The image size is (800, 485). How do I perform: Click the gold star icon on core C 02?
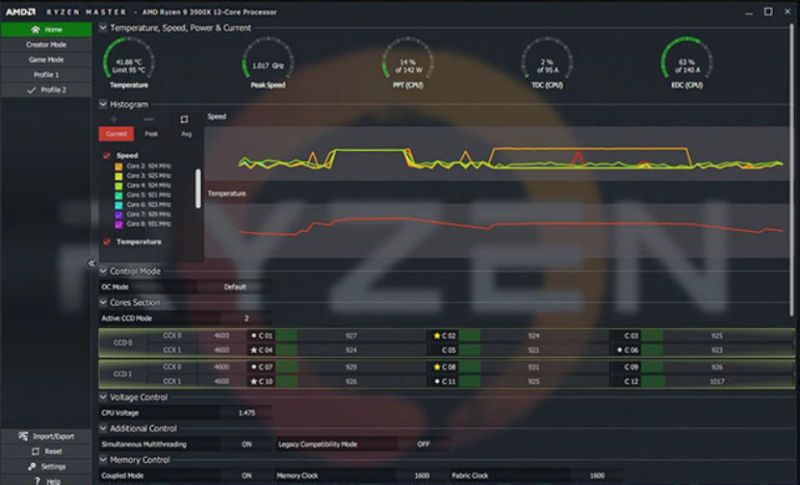click(437, 336)
